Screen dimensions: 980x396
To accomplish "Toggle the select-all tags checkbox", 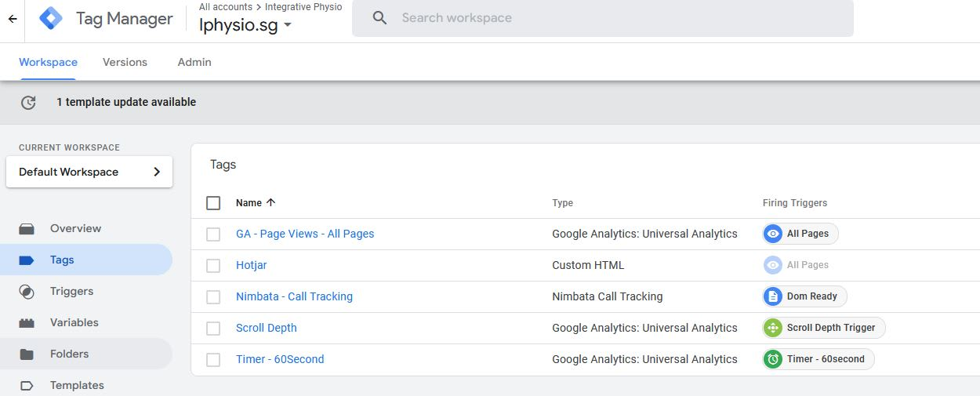I will tap(213, 203).
